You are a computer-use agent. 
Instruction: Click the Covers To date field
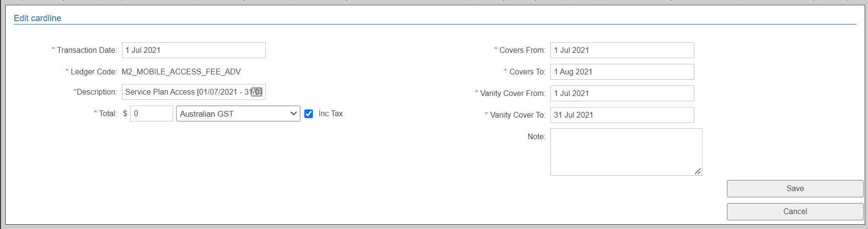622,72
